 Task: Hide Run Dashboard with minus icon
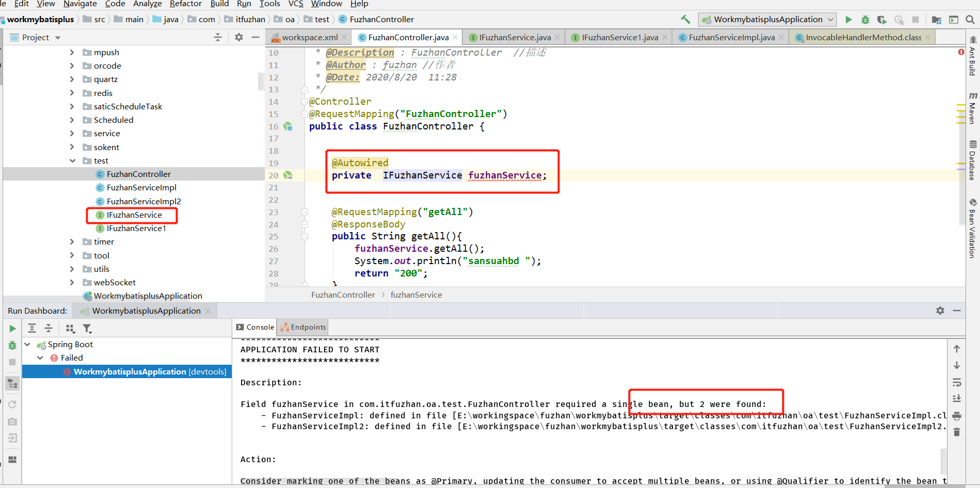(957, 311)
